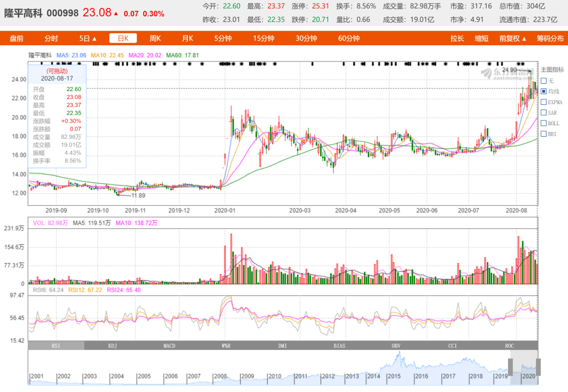Click the VOL: 82.98万 volume label
568x392 pixels.
pos(50,223)
